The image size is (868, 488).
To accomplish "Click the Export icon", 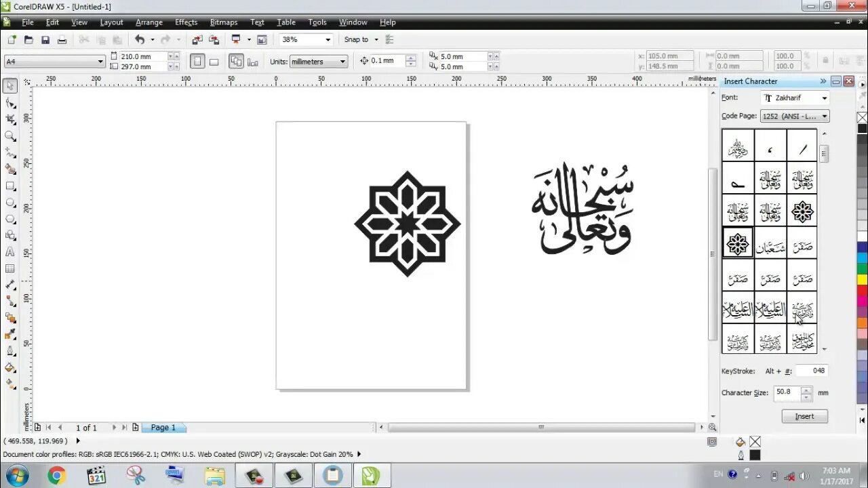I will (x=214, y=40).
